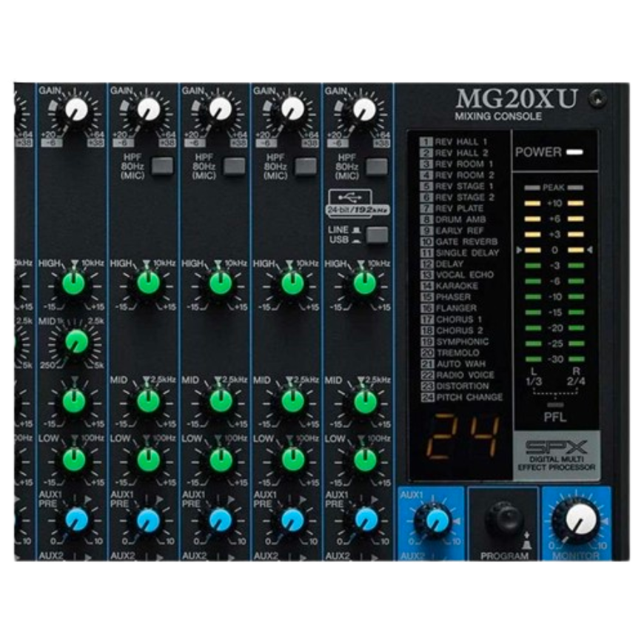Adjust the HIGH knob on the channel with MID sweep
Viewport: 644px width, 644px height.
74,284
